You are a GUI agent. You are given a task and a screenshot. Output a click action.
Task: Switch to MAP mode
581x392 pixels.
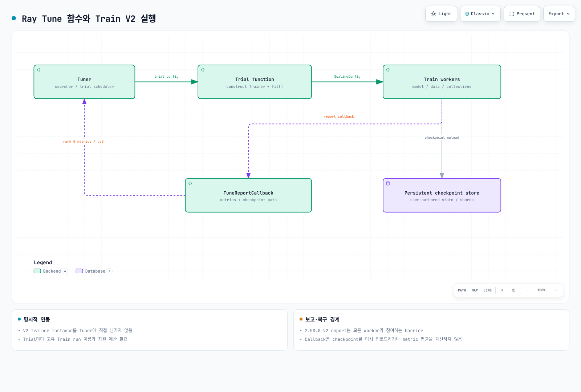(x=475, y=290)
